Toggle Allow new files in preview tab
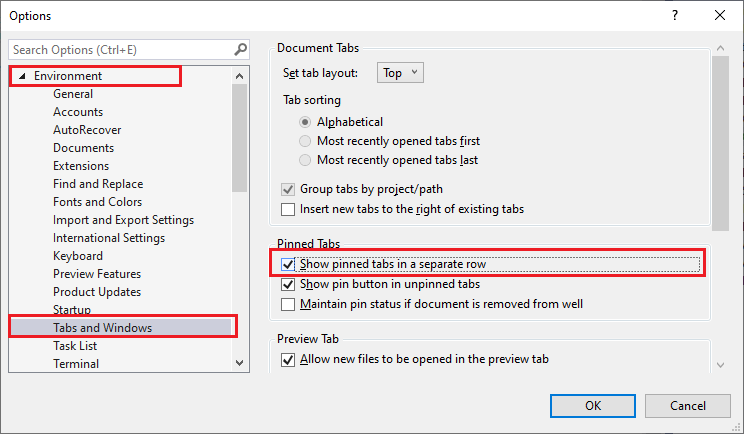 290,359
